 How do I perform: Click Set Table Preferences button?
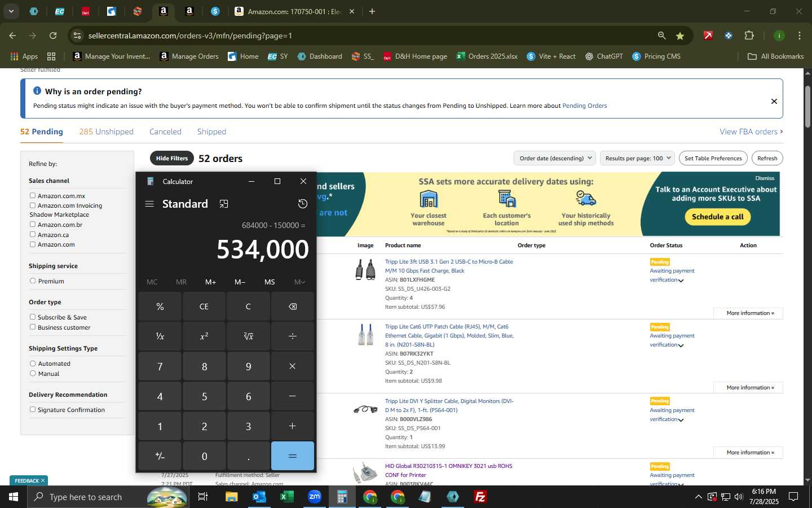pos(713,158)
